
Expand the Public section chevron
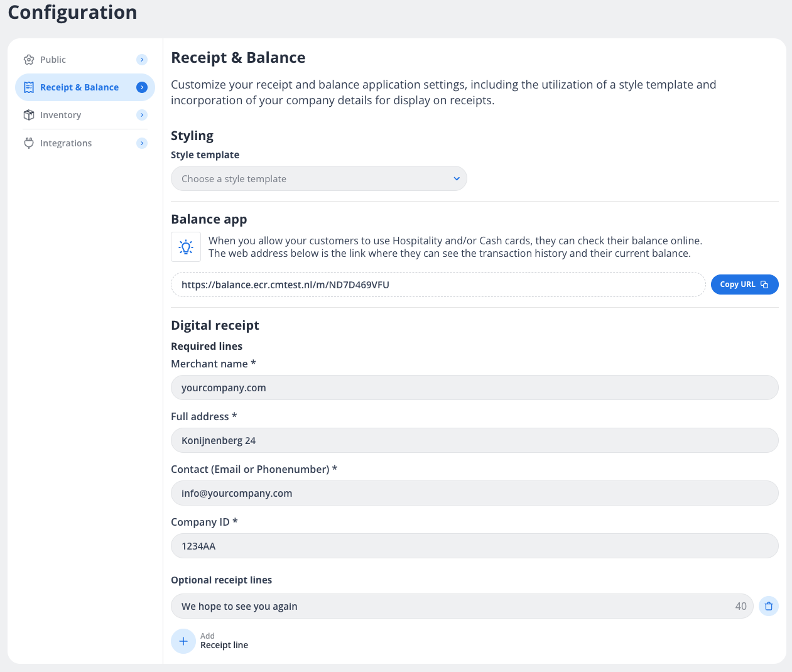[x=142, y=60]
